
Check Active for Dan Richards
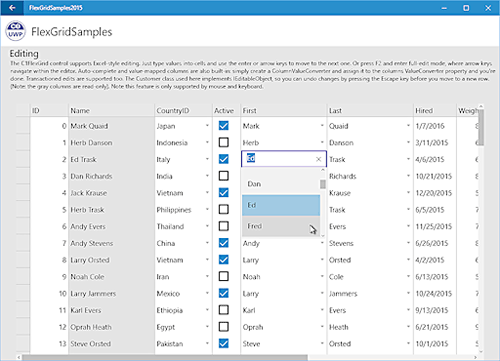[x=223, y=176]
